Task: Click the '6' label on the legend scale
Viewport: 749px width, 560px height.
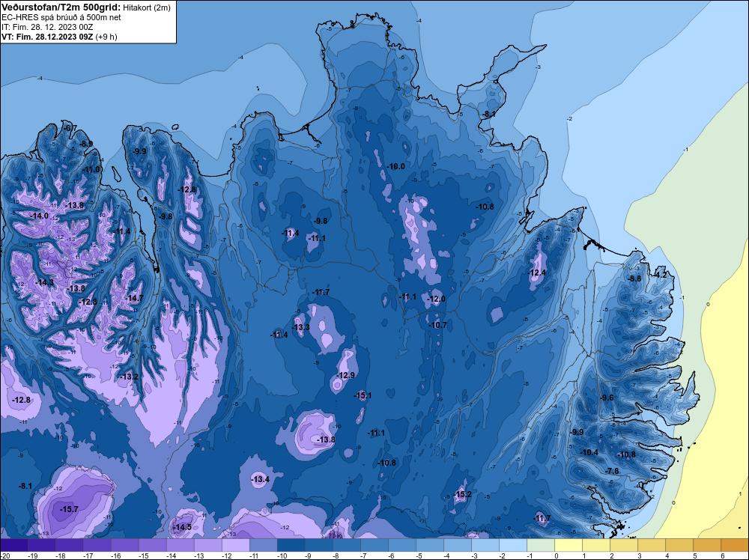Action: (723, 556)
